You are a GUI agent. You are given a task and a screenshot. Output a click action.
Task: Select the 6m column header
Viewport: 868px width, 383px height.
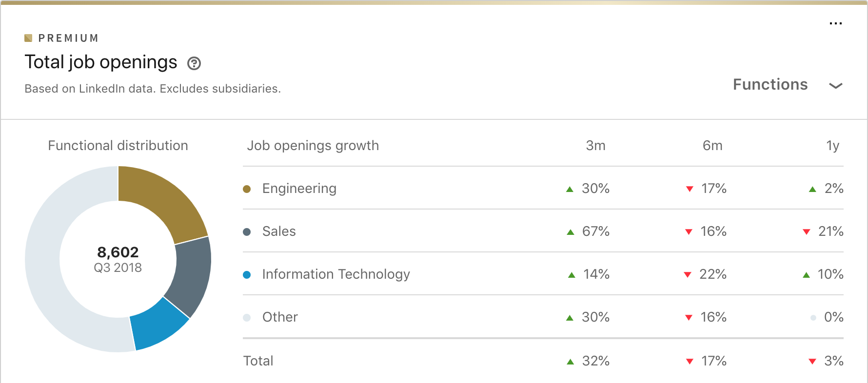(x=712, y=146)
